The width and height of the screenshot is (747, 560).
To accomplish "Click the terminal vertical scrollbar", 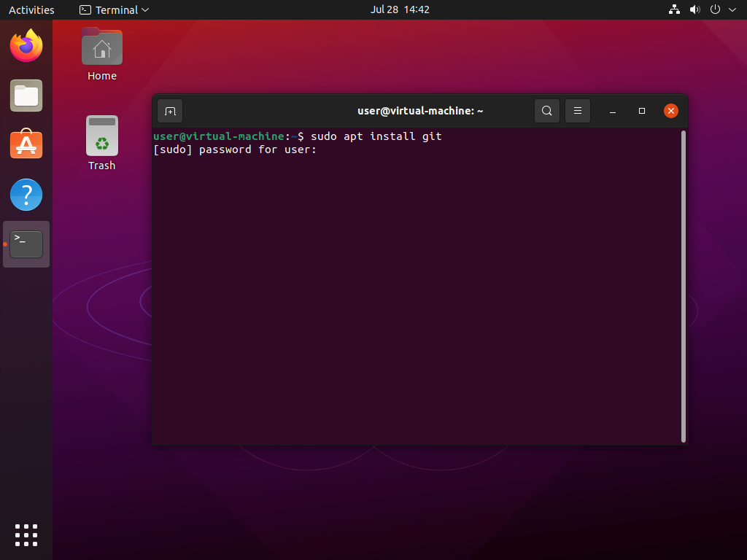I will [683, 286].
